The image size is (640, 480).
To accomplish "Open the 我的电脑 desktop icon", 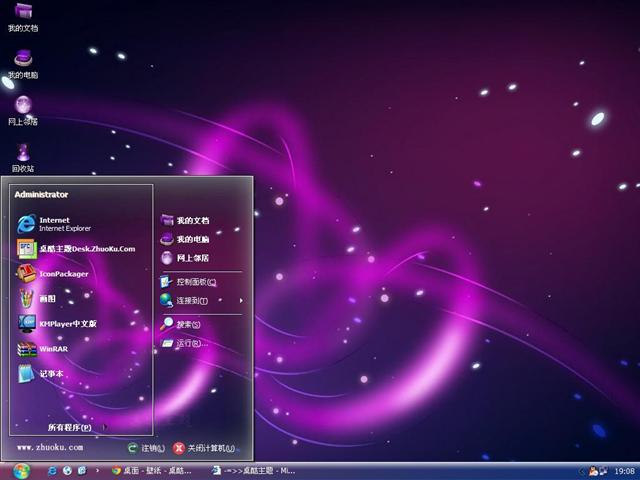I will point(23,62).
